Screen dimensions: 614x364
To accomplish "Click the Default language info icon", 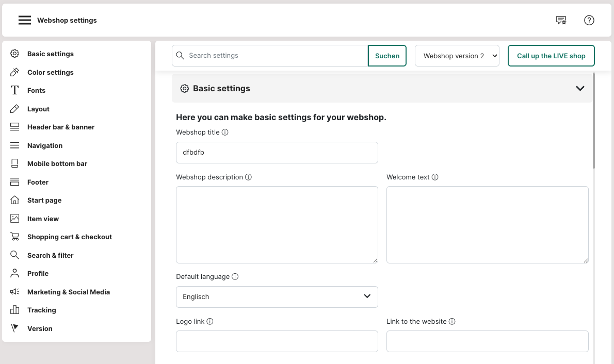I will [235, 276].
